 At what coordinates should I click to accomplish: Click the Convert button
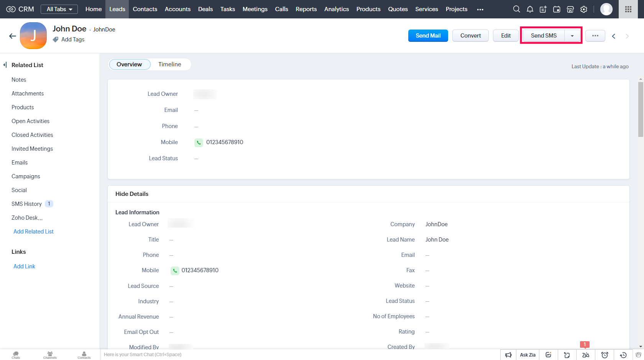(x=470, y=36)
